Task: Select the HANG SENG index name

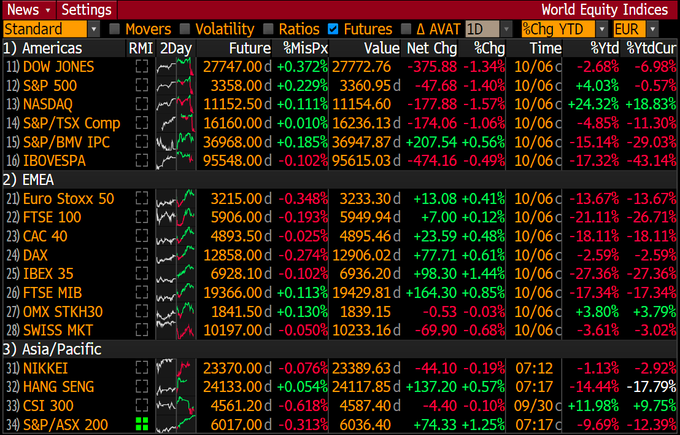Action: pyautogui.click(x=59, y=387)
